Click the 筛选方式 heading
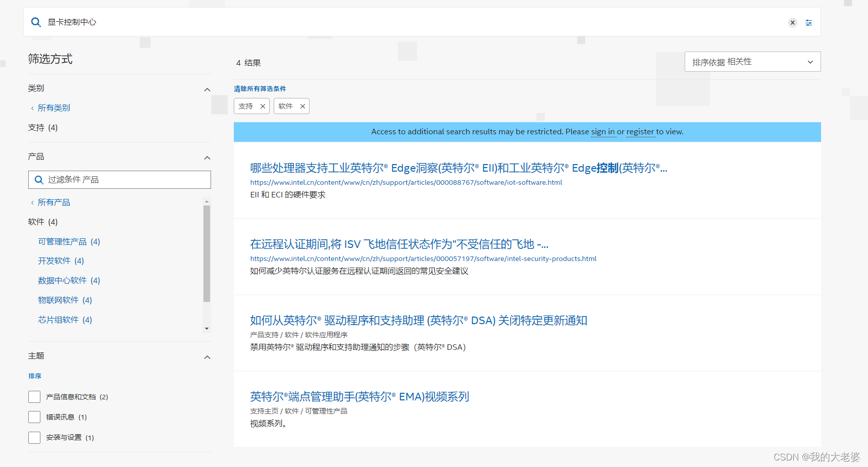 coord(50,59)
